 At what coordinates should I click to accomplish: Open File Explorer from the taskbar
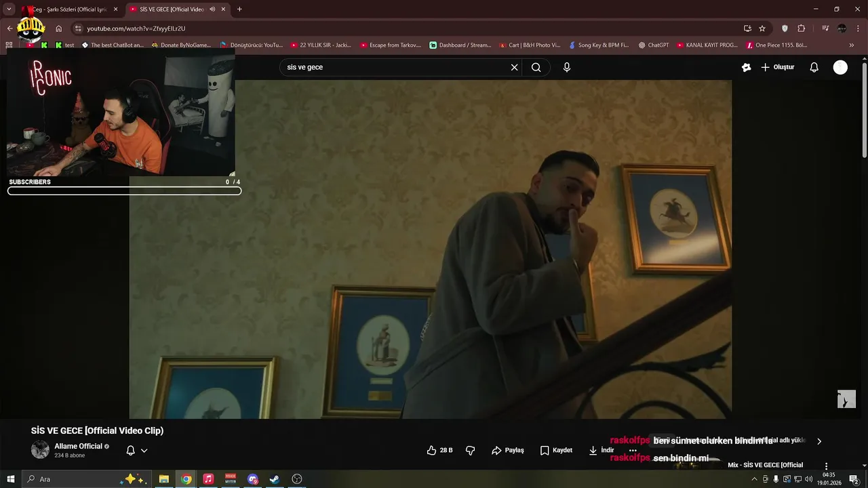point(164,479)
